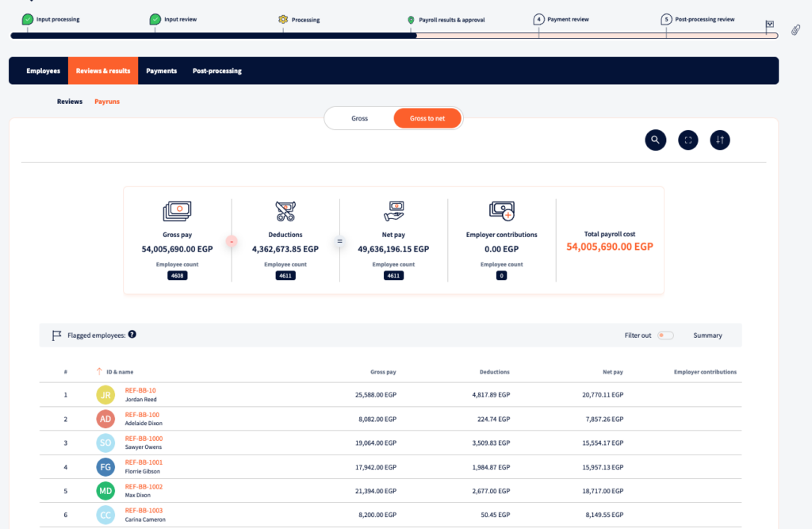812x529 pixels.
Task: Open the Reviews sub-tab
Action: click(70, 102)
